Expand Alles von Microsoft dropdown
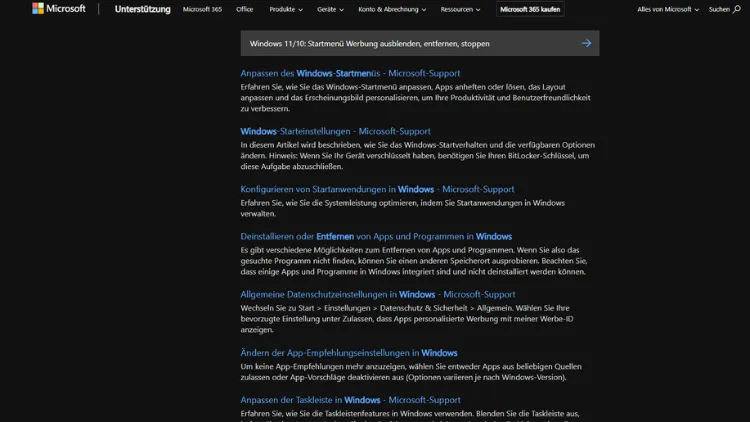750x422 pixels. [668, 9]
